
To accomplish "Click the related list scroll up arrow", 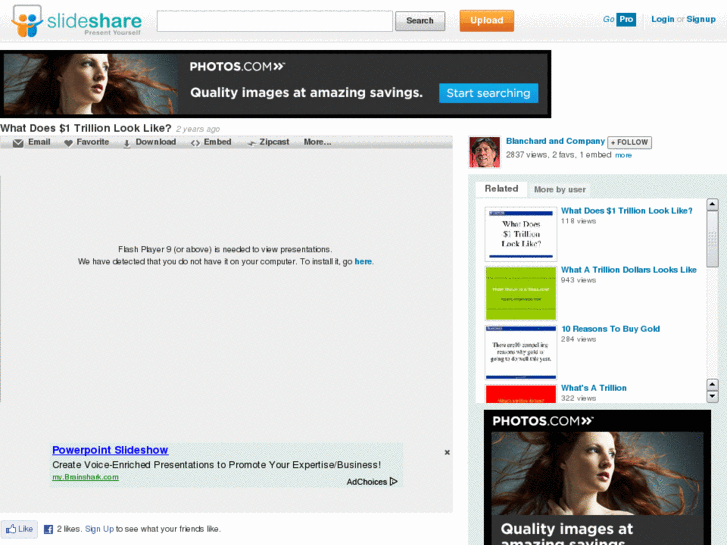I will [712, 205].
